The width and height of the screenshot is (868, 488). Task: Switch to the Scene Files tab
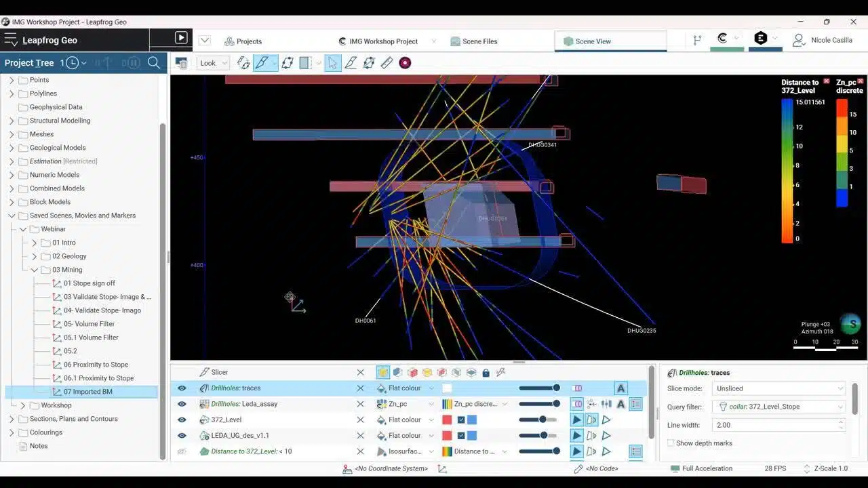tap(474, 41)
